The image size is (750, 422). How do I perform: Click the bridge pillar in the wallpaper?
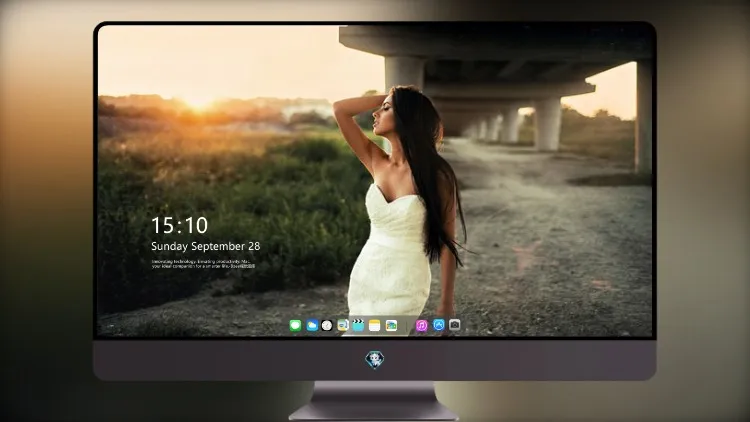pos(548,123)
